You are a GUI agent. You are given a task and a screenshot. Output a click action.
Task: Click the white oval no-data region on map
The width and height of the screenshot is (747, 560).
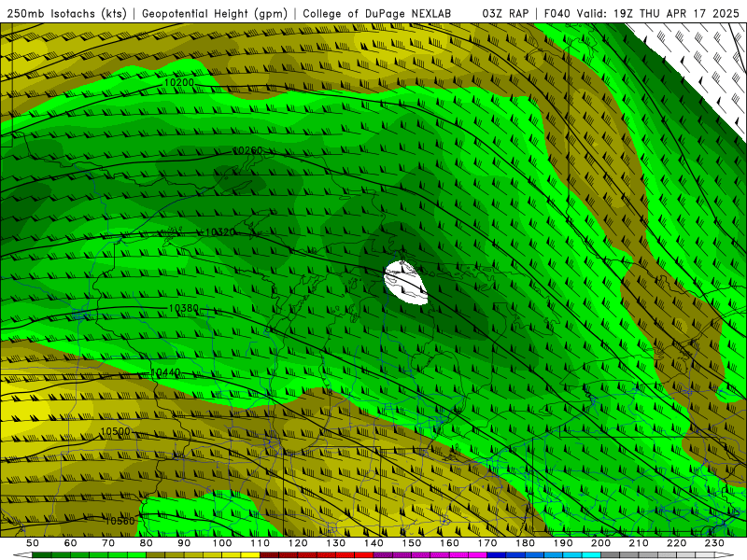click(405, 283)
